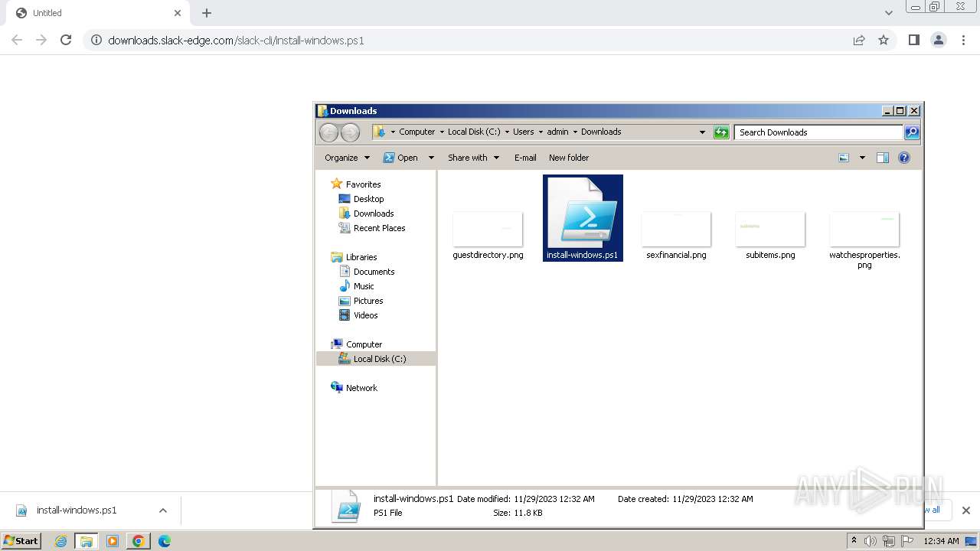Screen dimensions: 980x551
Task: Open the Pictures library
Action: 368,301
